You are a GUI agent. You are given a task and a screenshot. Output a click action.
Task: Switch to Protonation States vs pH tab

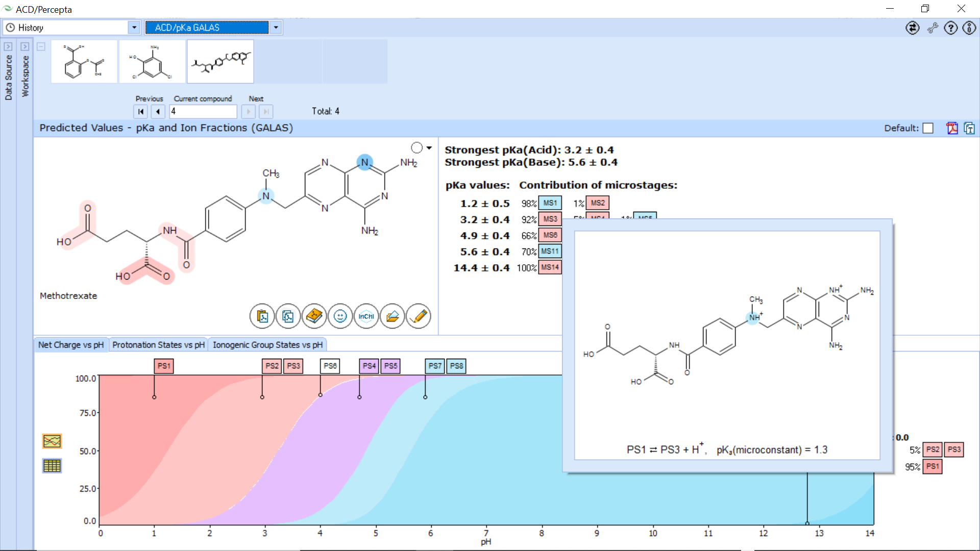(x=158, y=345)
